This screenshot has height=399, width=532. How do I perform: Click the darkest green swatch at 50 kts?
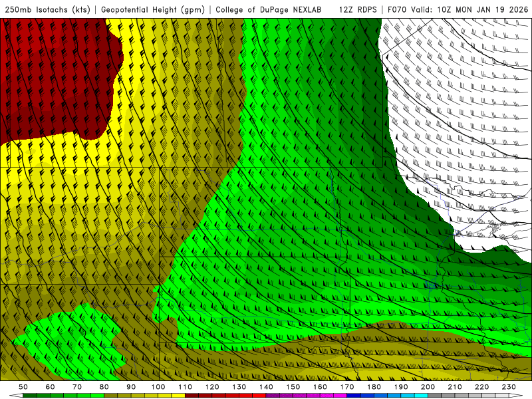click(x=30, y=395)
